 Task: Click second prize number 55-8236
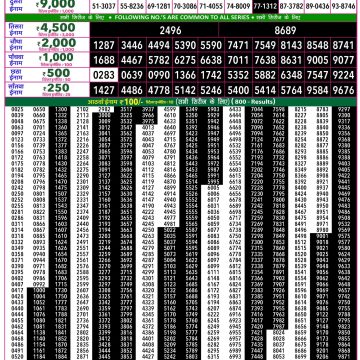pos(132,6)
